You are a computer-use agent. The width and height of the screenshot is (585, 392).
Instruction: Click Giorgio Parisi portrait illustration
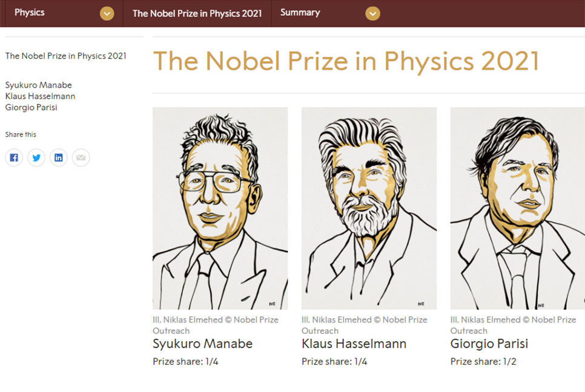(x=517, y=208)
